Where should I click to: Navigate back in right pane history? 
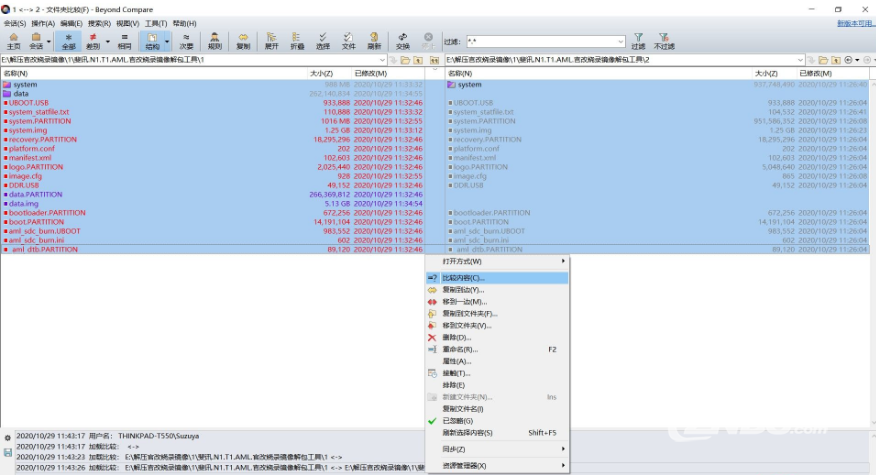tap(849, 60)
